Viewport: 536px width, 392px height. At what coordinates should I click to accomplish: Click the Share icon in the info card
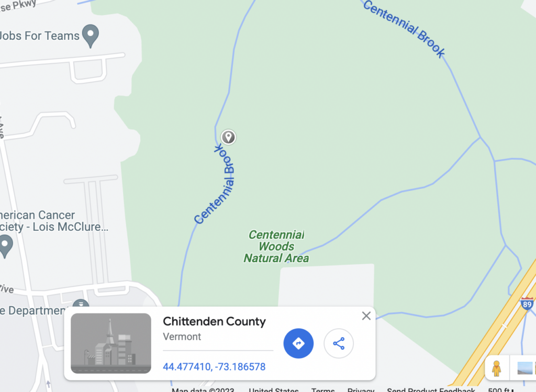[339, 343]
